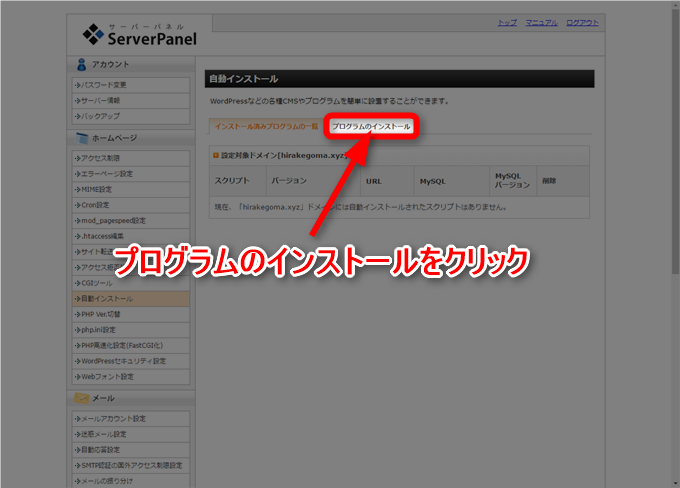The width and height of the screenshot is (680, 488).
Task: Click the scrollbar down arrow
Action: point(675,484)
